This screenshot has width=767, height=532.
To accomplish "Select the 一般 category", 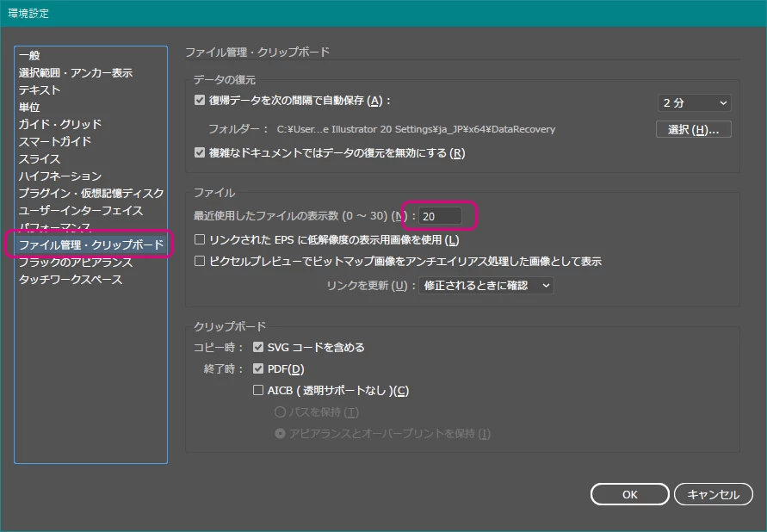I will click(29, 55).
